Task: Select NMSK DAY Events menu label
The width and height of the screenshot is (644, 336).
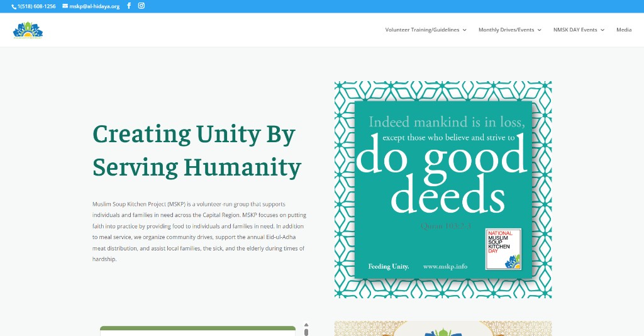Action: 575,30
